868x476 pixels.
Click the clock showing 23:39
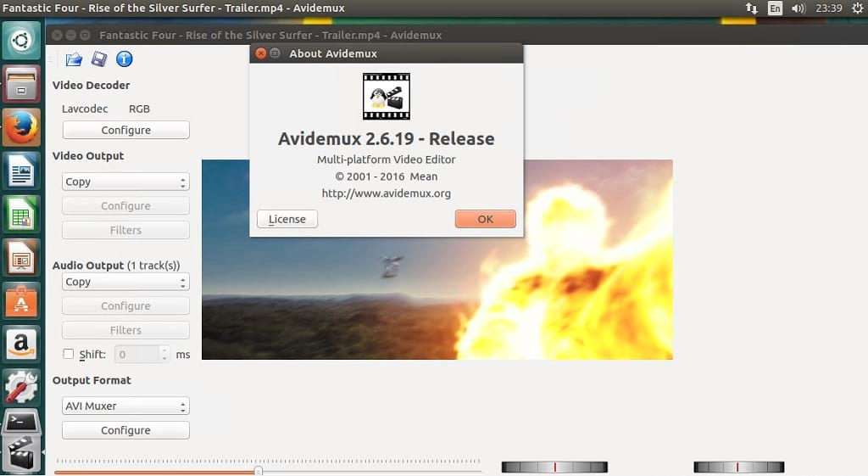coord(829,8)
